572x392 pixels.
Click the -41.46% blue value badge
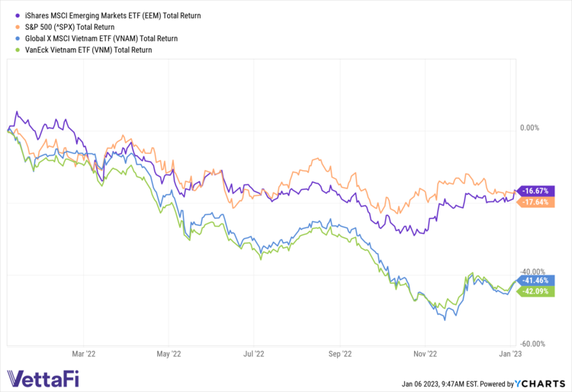(x=533, y=280)
